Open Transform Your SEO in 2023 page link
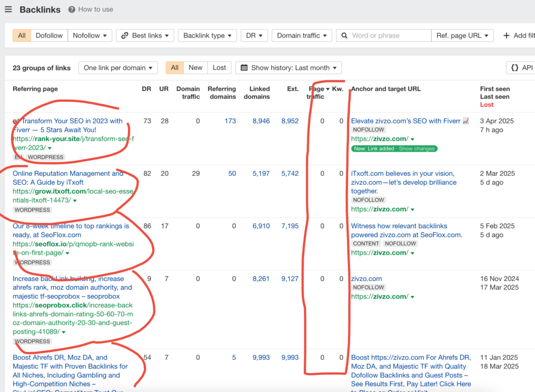535x392 pixels. tap(67, 125)
